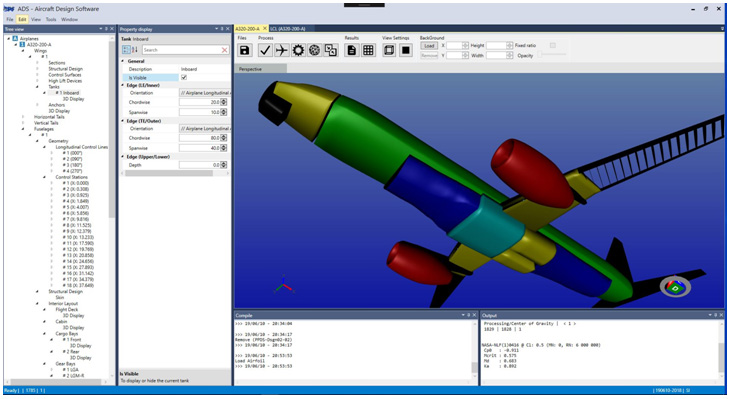The width and height of the screenshot is (729, 399).
Task: Click the alphabetical sort icon in Property display
Action: [x=135, y=50]
